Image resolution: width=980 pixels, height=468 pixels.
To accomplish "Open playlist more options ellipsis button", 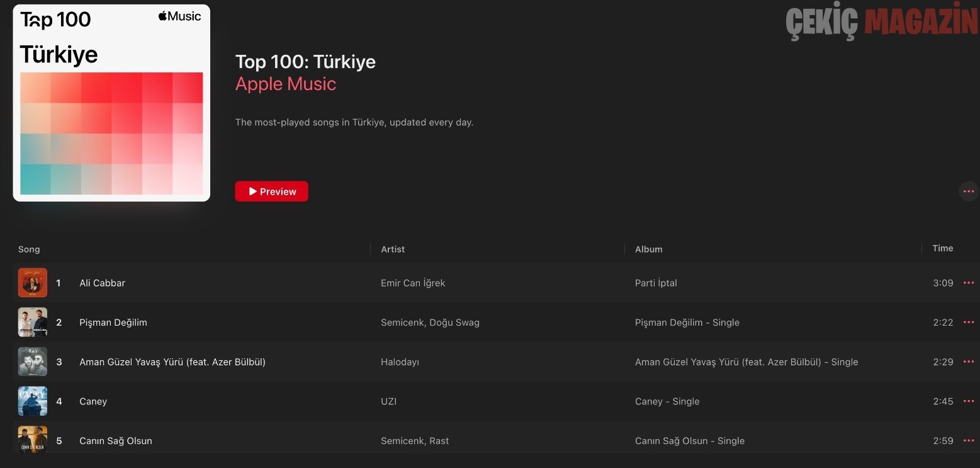I will [969, 191].
